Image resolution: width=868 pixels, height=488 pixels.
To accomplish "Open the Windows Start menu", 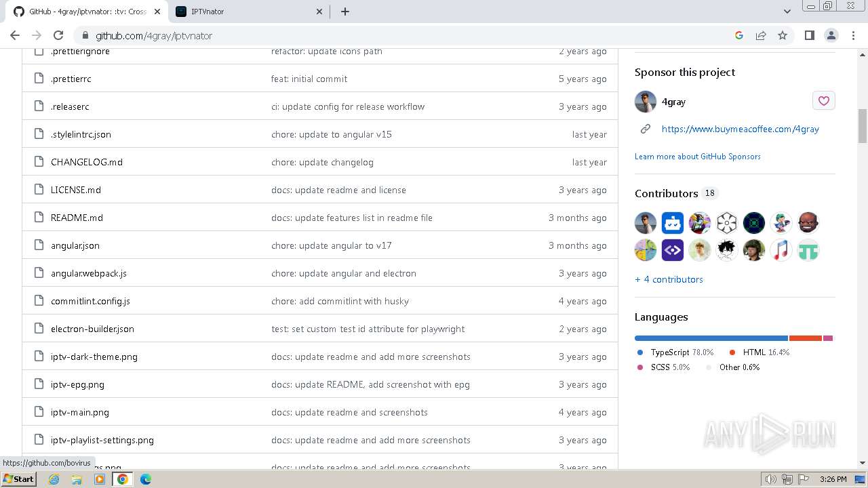I will (x=19, y=479).
